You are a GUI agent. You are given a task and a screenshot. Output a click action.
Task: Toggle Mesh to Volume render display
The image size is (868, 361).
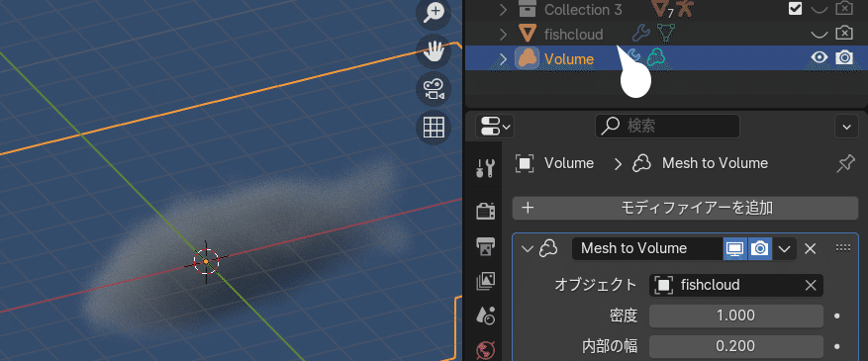pyautogui.click(x=759, y=249)
